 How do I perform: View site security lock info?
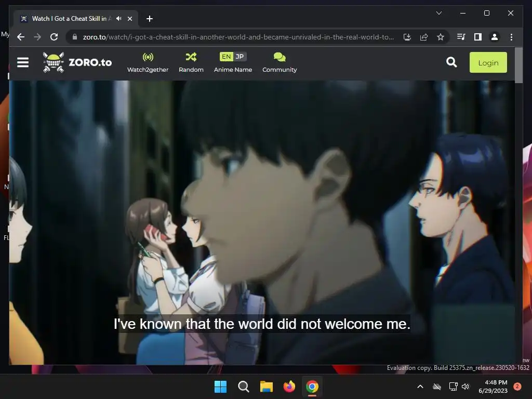point(75,37)
